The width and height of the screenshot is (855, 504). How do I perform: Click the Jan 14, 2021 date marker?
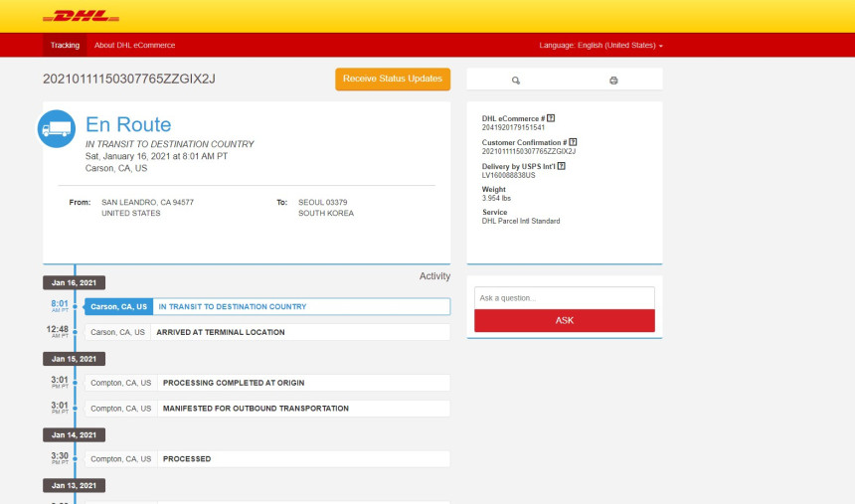75,434
